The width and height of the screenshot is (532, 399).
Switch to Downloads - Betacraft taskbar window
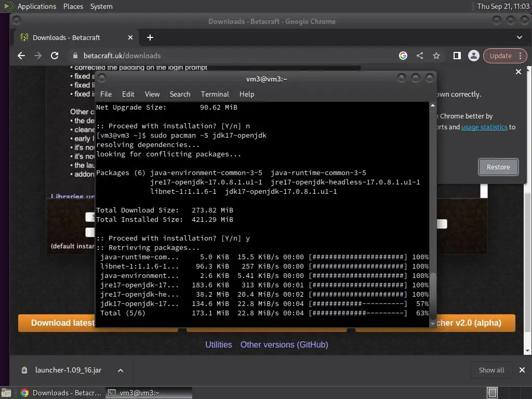61,393
